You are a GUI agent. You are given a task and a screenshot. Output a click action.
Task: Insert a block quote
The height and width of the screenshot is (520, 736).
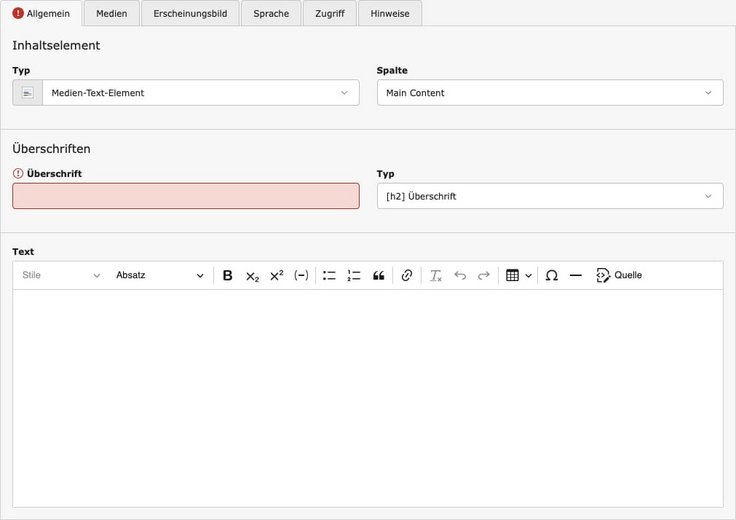379,276
